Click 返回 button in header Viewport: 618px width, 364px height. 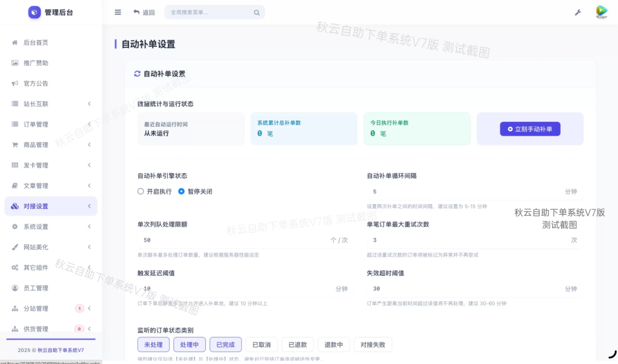144,12
